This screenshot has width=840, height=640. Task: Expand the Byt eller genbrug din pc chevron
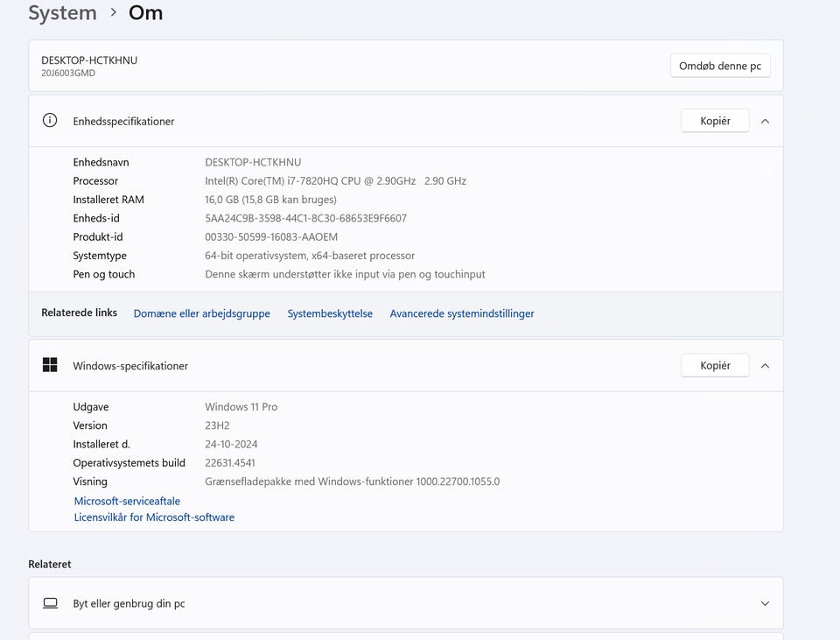click(765, 603)
